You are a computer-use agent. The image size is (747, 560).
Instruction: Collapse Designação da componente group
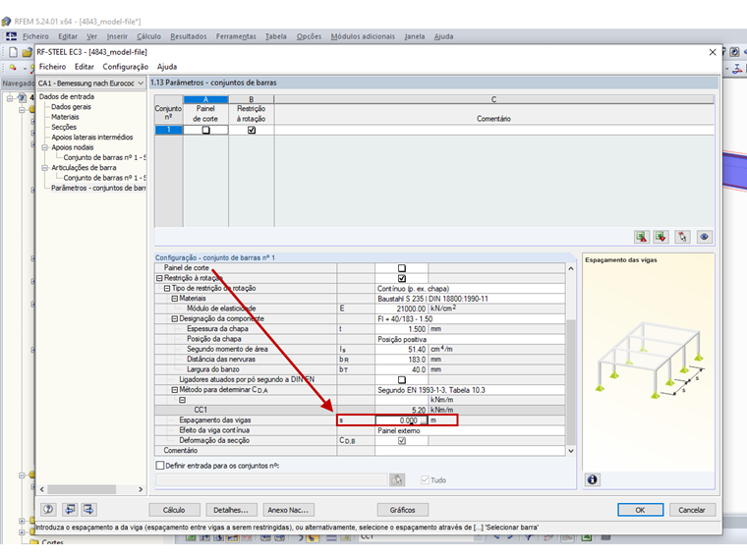pyautogui.click(x=174, y=318)
